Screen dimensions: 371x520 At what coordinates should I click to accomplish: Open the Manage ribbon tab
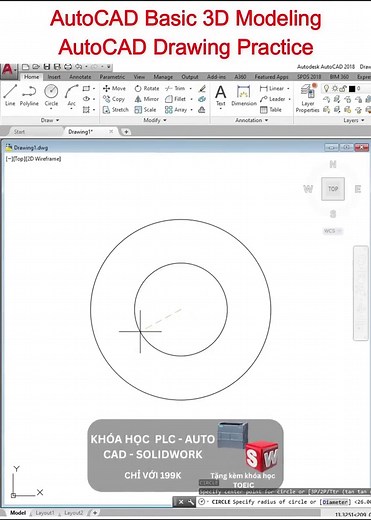point(163,77)
